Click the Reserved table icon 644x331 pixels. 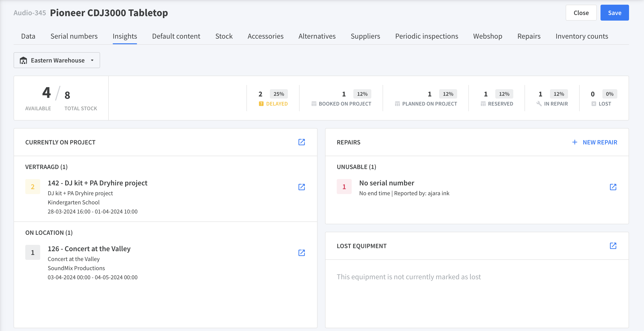coord(483,103)
